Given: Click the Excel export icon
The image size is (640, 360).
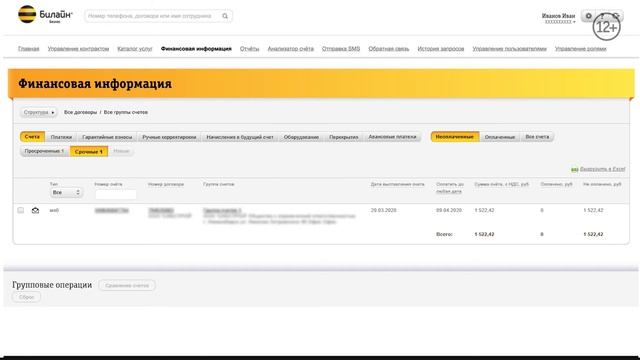Looking at the screenshot, I should pos(575,169).
